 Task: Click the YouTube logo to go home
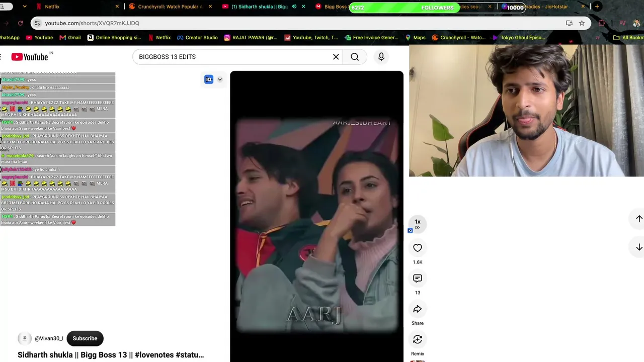[29, 57]
